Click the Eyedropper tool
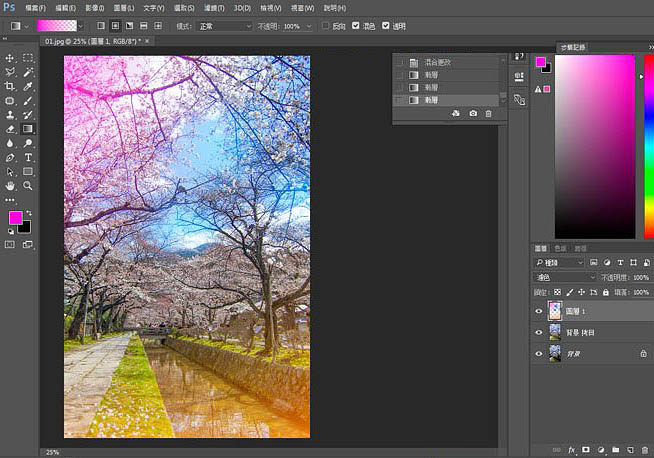 click(x=28, y=87)
